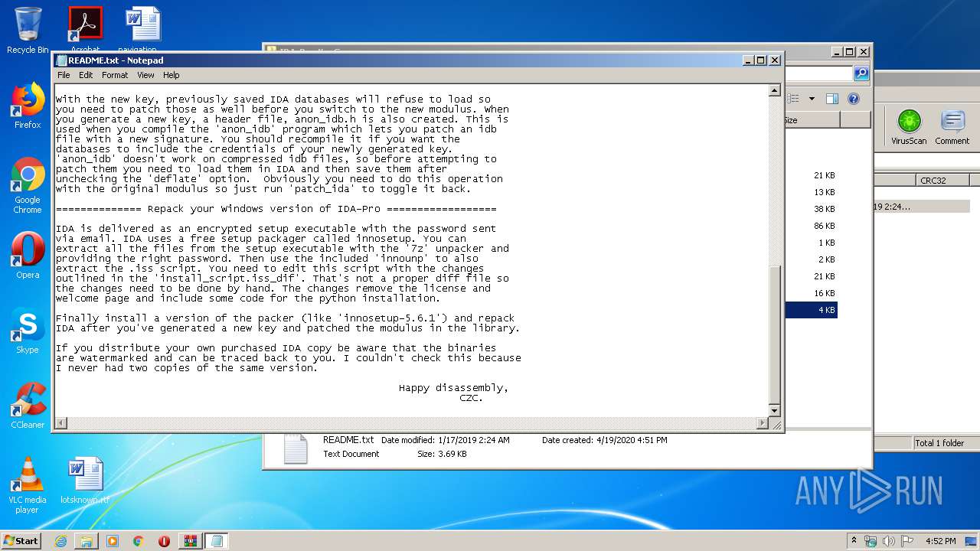Open Windows Explorer taskbar button
980x551 pixels.
[x=87, y=541]
